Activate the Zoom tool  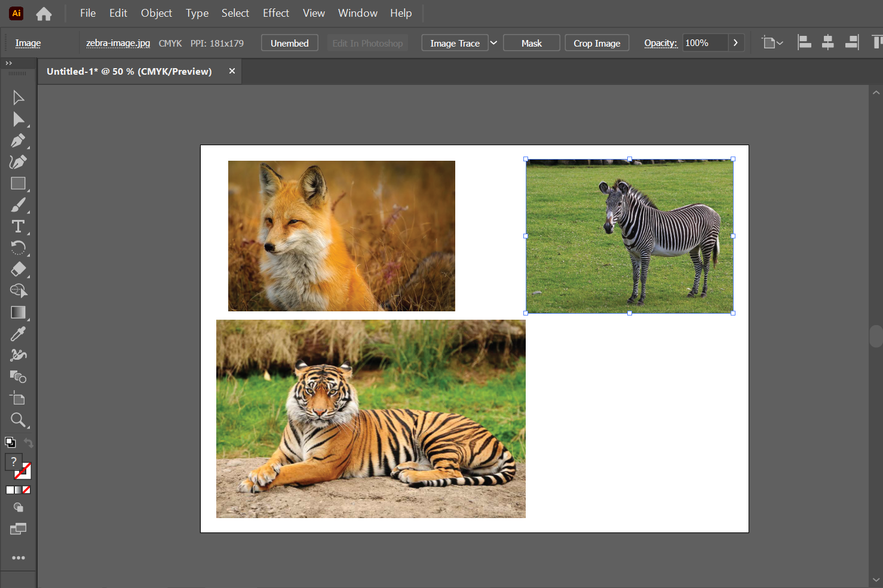point(18,420)
